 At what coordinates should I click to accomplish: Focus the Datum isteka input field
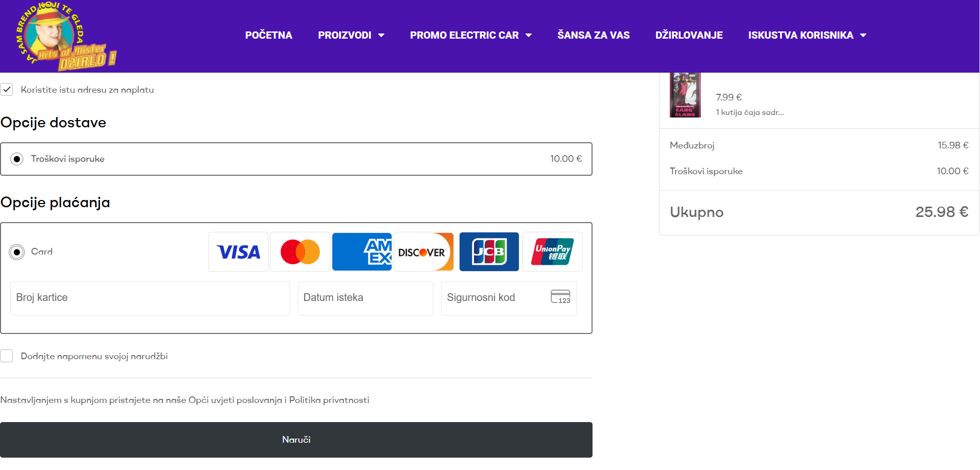pyautogui.click(x=365, y=298)
